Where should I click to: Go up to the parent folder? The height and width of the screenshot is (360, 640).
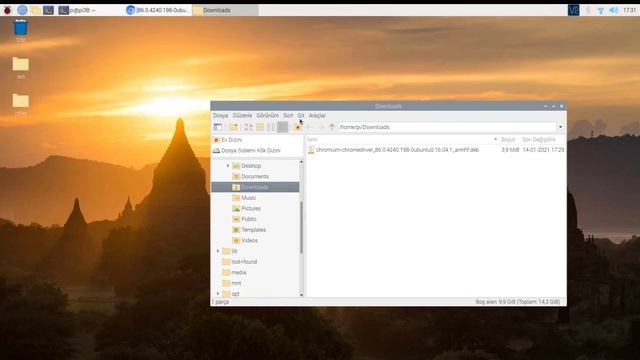pyautogui.click(x=332, y=127)
